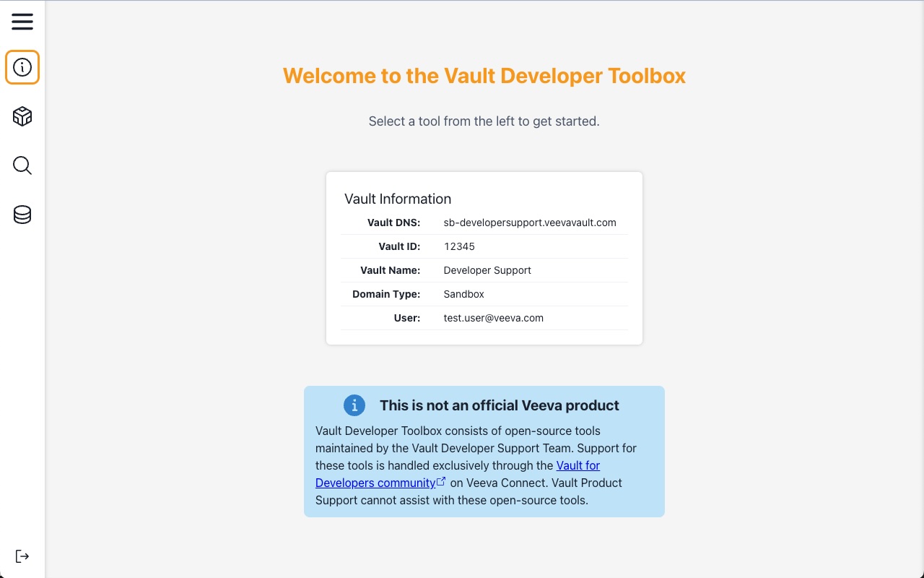The image size is (924, 578).
Task: Click the Vault Name value Developer Support
Action: pos(487,270)
